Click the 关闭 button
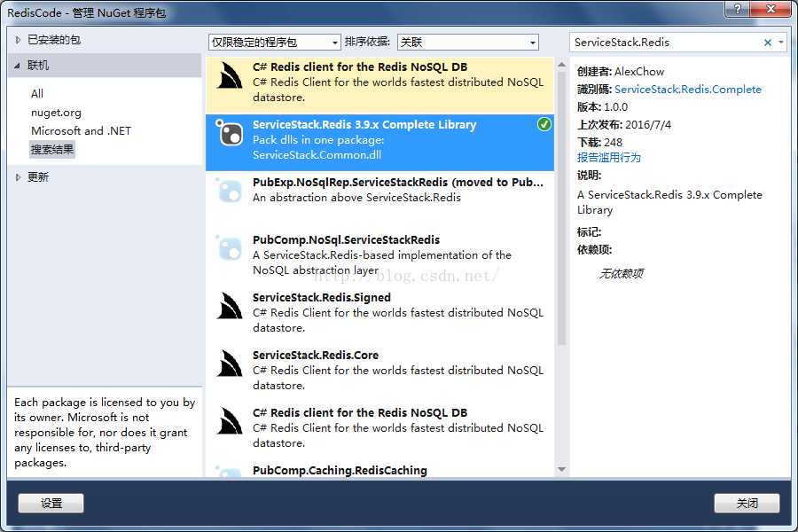This screenshot has width=798, height=532. pyautogui.click(x=747, y=504)
